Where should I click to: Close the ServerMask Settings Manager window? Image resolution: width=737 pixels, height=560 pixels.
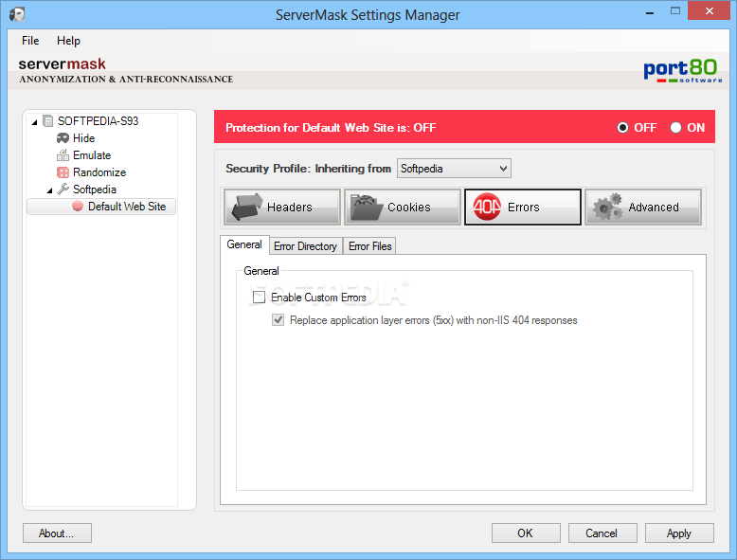pyautogui.click(x=709, y=10)
